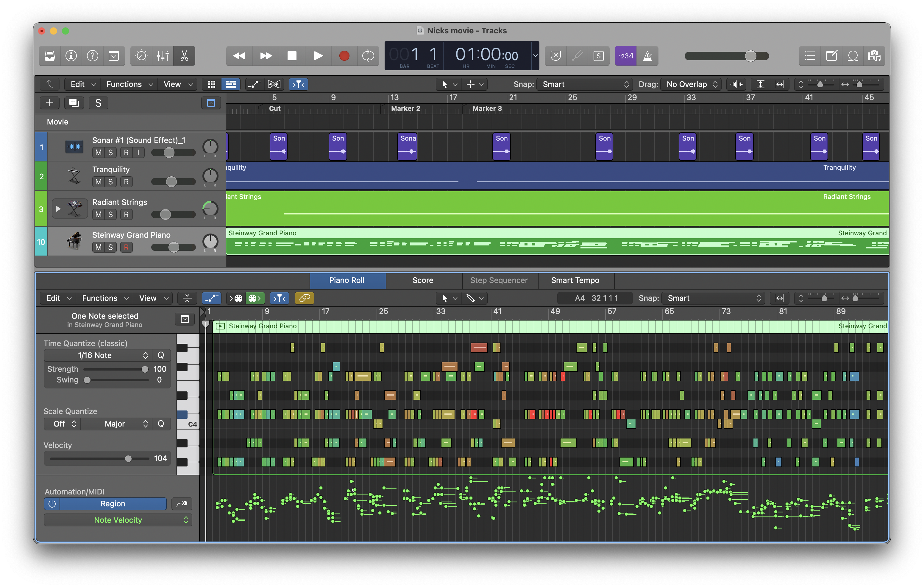Click the Scale Quantize Q button
Screen dimensions: 924x588
click(x=161, y=424)
